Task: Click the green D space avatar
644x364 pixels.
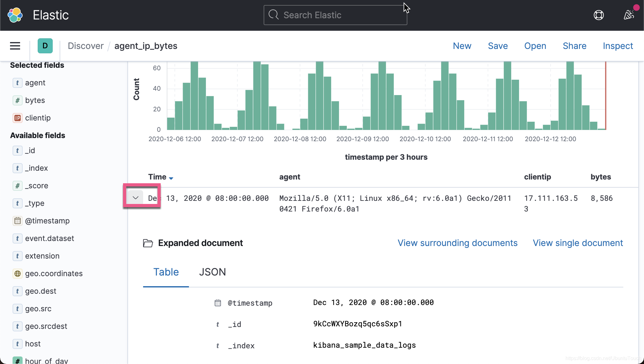Action: point(45,46)
